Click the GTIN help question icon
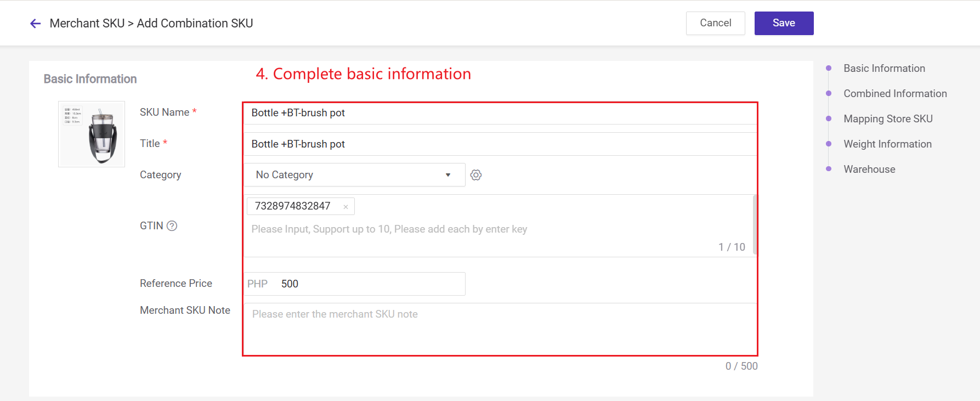This screenshot has width=980, height=401. coord(172,226)
